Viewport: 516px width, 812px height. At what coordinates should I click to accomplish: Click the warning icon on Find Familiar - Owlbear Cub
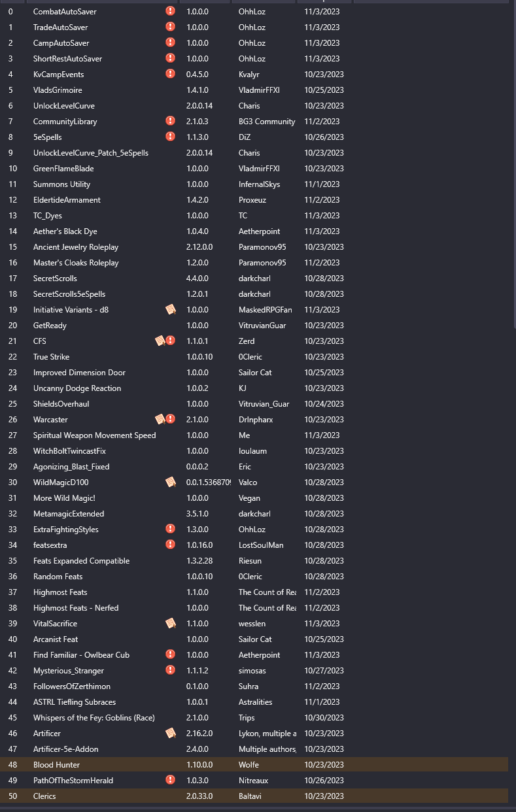point(171,654)
